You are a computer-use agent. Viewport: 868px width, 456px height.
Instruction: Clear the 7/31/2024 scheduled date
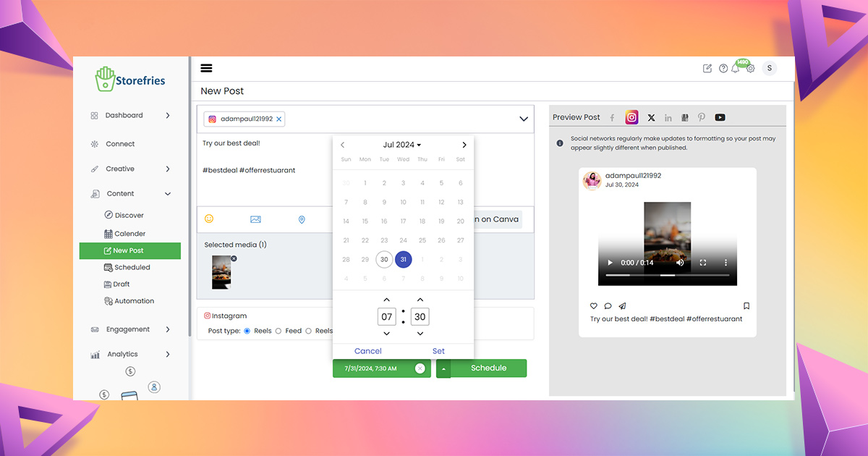point(420,368)
